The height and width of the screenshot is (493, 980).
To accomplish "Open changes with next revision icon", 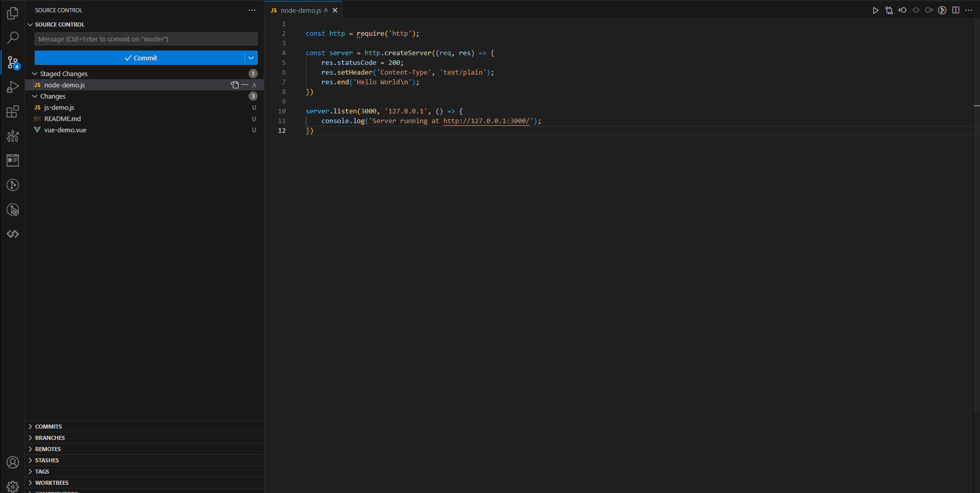I will (x=929, y=10).
